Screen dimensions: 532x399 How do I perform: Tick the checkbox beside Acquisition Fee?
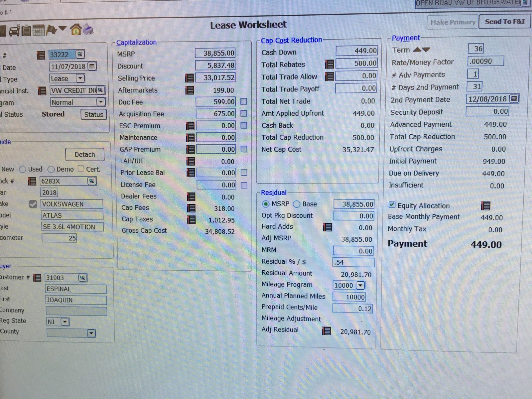[x=244, y=113]
